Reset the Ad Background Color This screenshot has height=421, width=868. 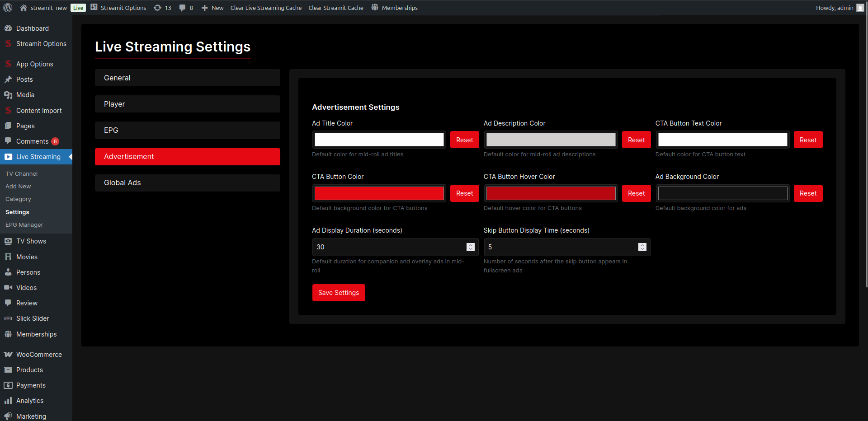(808, 193)
